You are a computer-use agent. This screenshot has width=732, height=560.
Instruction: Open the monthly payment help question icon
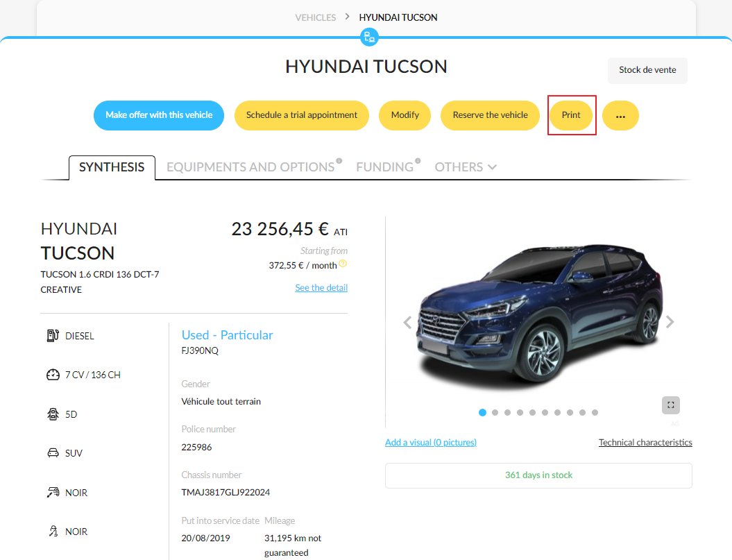(x=343, y=264)
